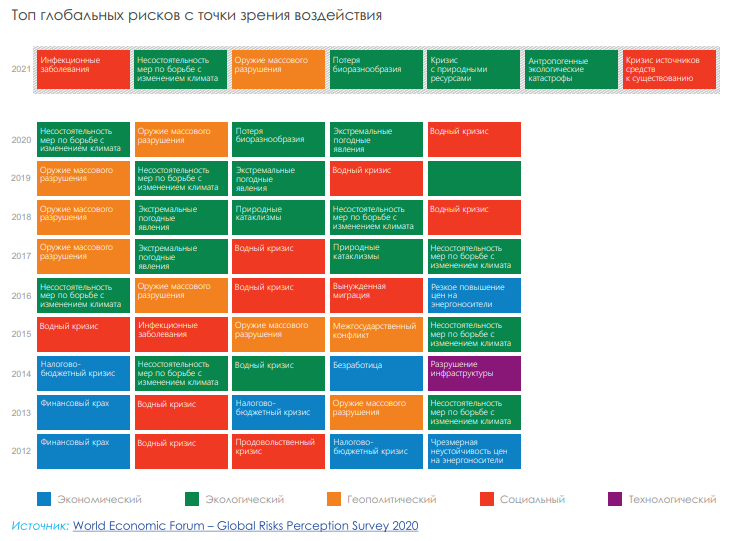Select Инфекционные заболевания in the 2021 row
Viewport: 729px width, 541px height.
click(x=83, y=69)
